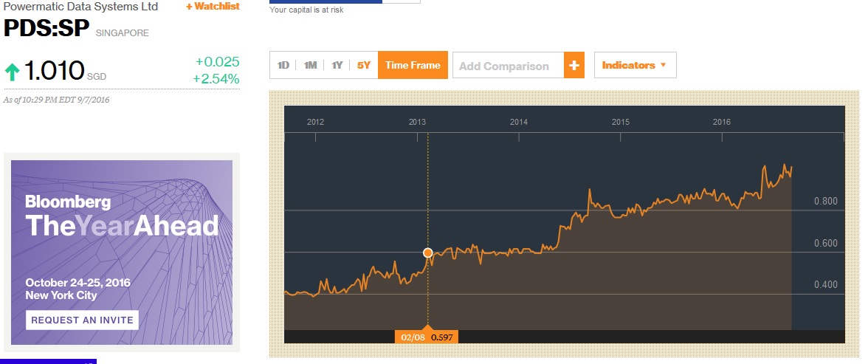The image size is (868, 364).
Task: Click the white circle data point on chart
Action: pos(428,253)
